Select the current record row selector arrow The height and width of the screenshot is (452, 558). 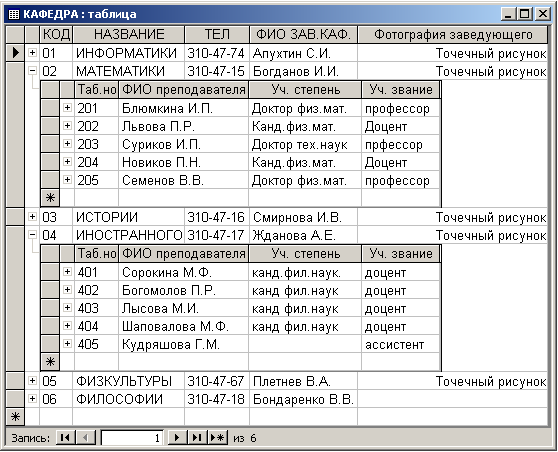15,53
